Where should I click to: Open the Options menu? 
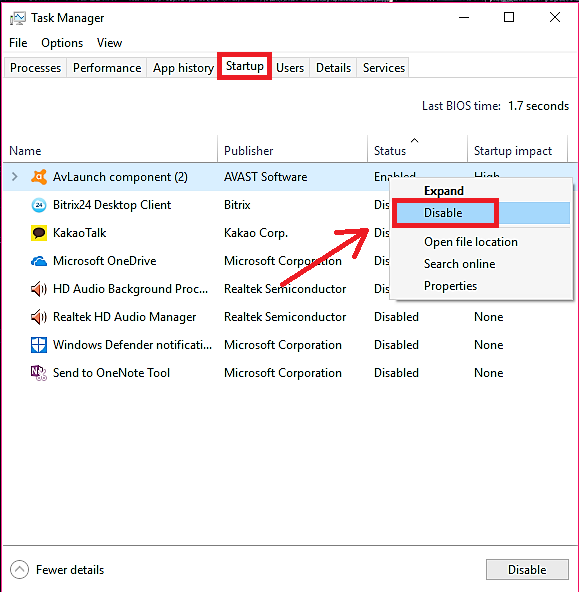point(62,43)
